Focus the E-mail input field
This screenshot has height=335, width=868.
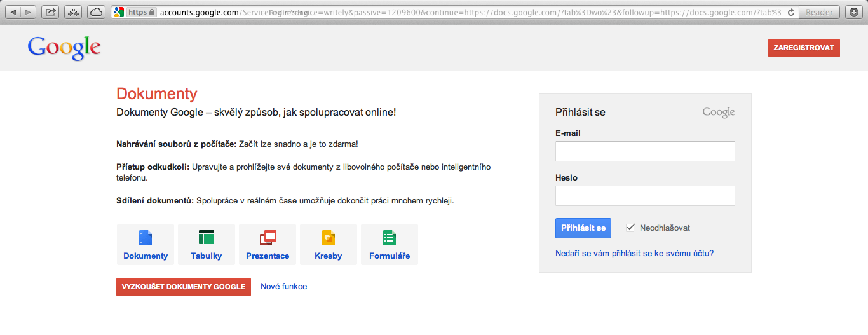coord(645,151)
